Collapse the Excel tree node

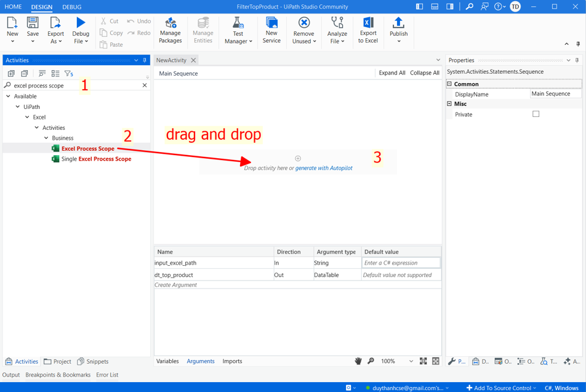tap(27, 117)
